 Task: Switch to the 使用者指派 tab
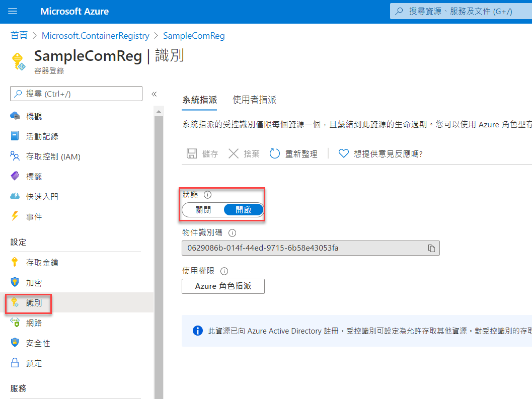pos(255,100)
